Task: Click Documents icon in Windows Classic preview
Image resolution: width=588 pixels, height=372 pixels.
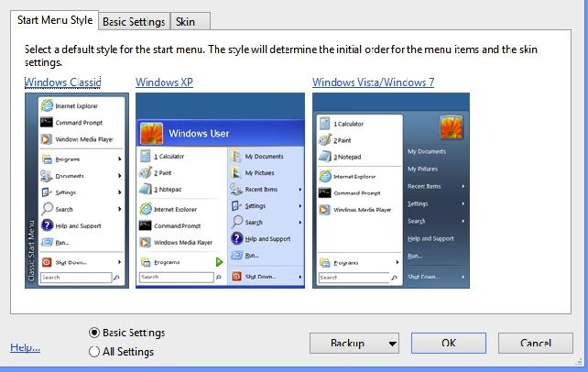Action: 47,176
